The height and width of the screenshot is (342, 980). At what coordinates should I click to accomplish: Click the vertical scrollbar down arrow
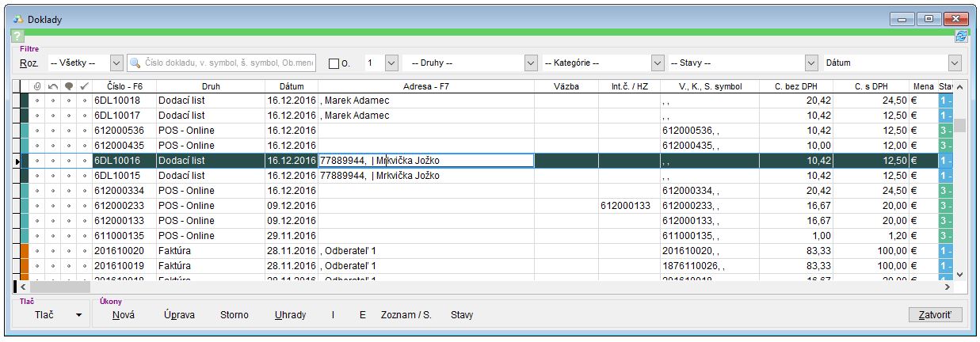pos(959,274)
